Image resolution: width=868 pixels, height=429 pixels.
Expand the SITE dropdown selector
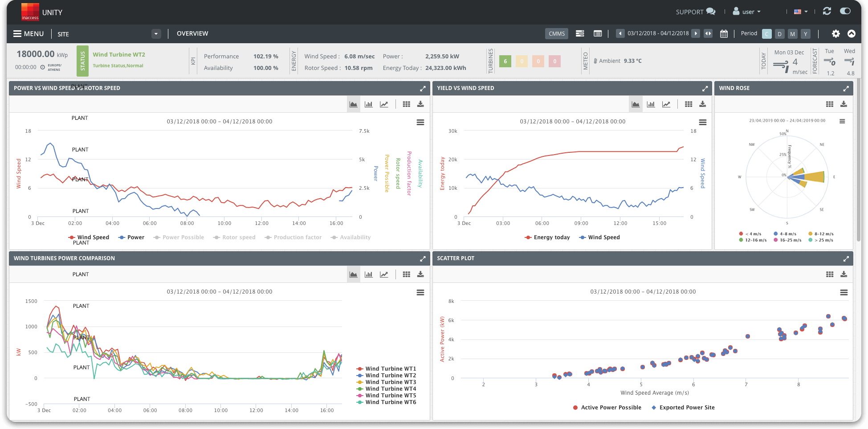pos(156,34)
